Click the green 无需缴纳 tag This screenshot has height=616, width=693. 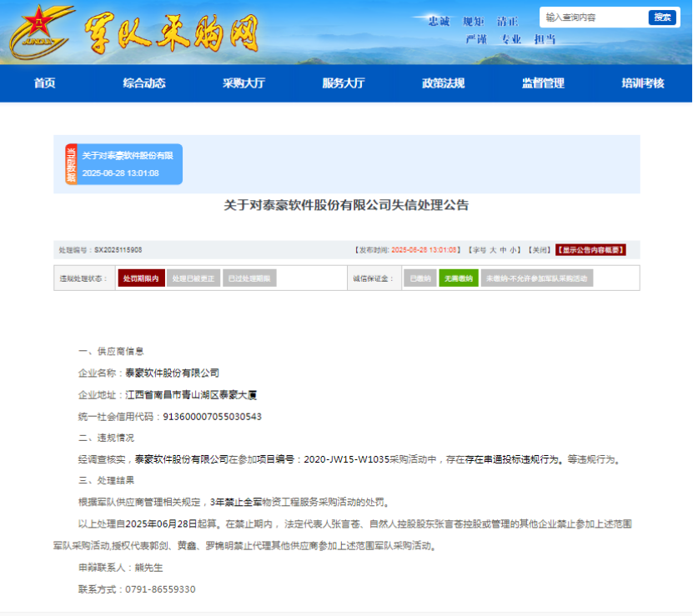(x=459, y=278)
